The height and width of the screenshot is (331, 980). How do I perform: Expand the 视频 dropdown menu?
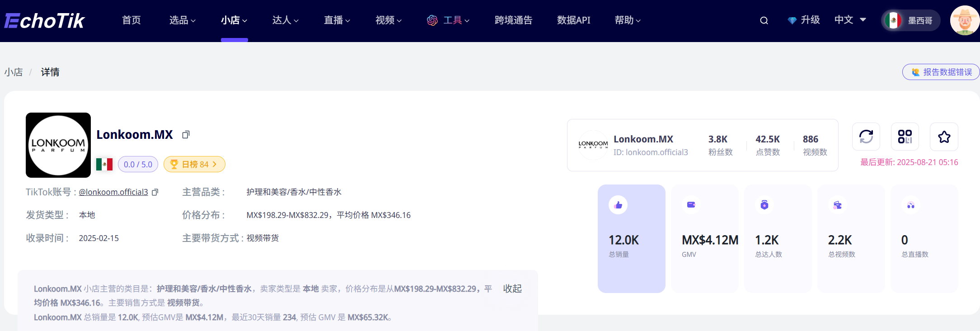point(389,20)
